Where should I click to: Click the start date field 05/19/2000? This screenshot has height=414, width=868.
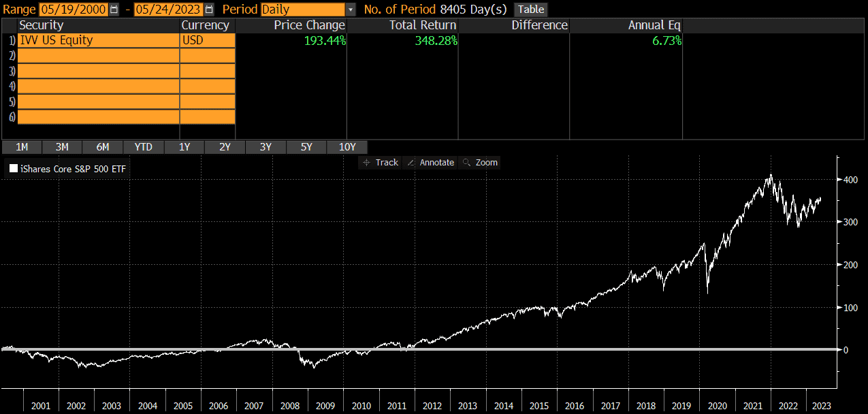click(x=74, y=10)
